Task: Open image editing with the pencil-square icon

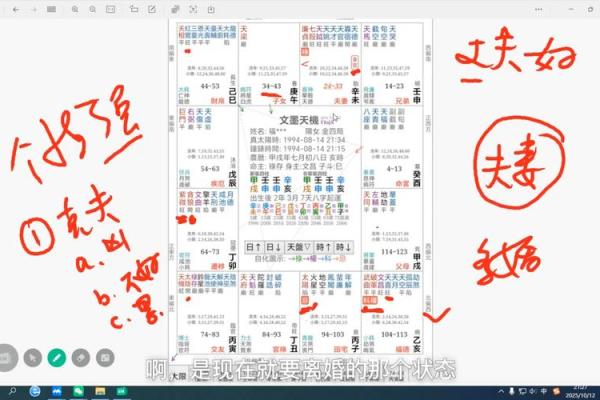Action: coord(152,9)
